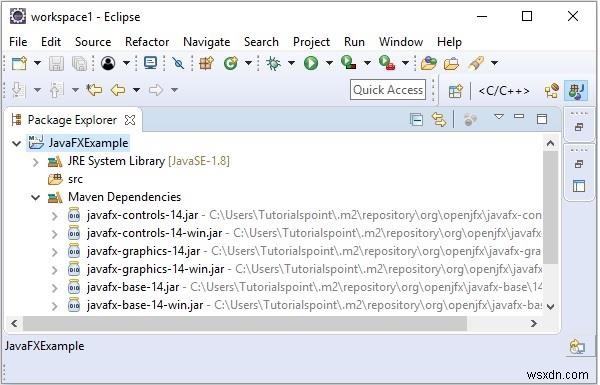Click the Previous Annotation icon
This screenshot has height=385, width=600.
tap(56, 90)
